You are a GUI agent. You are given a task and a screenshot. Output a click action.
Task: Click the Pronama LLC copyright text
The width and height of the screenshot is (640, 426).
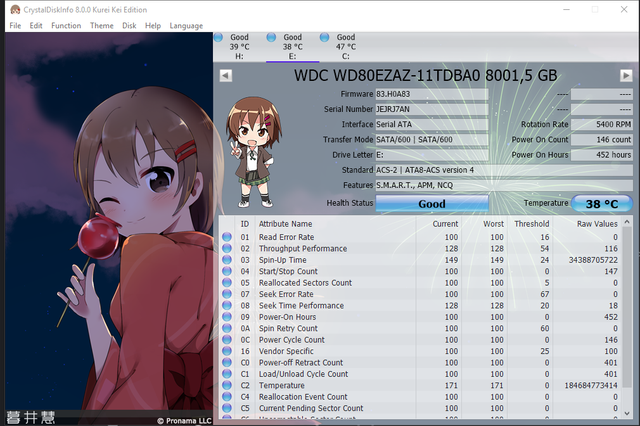[x=184, y=421]
